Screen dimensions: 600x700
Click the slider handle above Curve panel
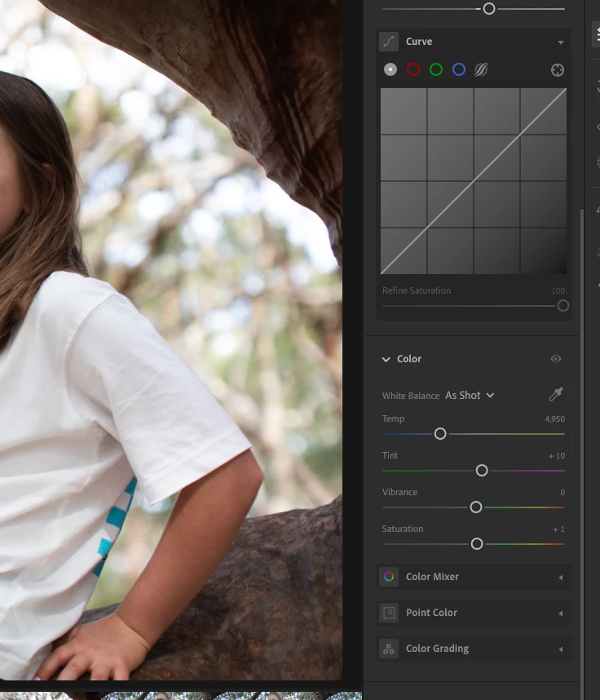(489, 8)
